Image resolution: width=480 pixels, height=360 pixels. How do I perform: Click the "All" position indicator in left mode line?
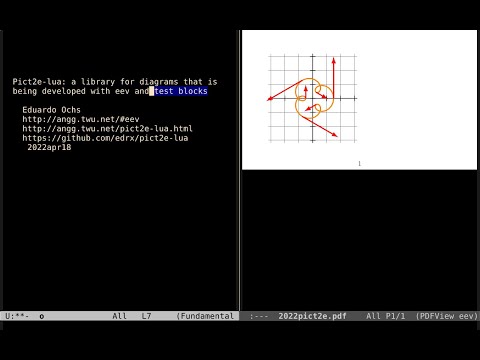point(119,316)
